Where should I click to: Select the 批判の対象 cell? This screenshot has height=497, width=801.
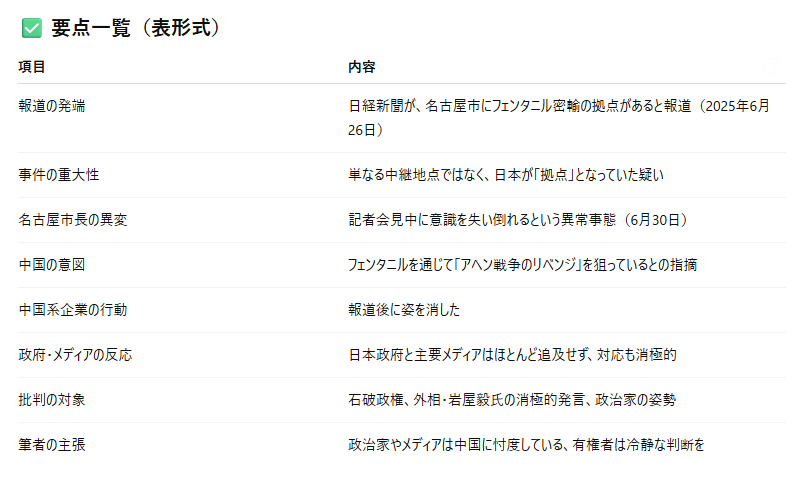point(52,399)
